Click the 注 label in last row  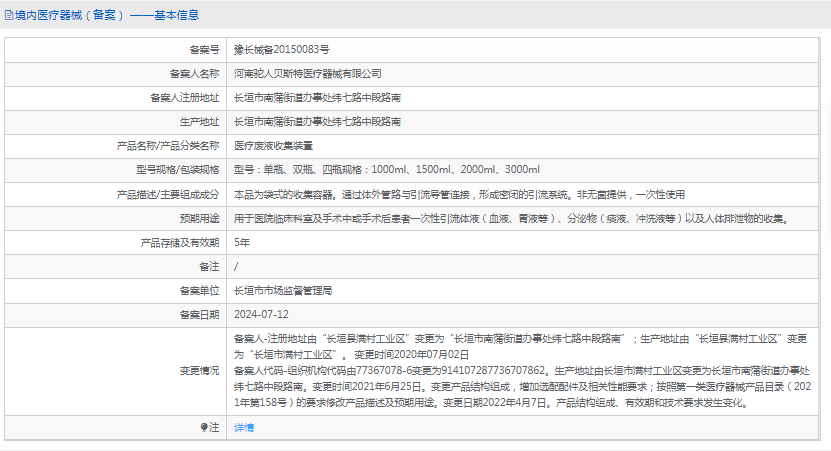(x=214, y=427)
